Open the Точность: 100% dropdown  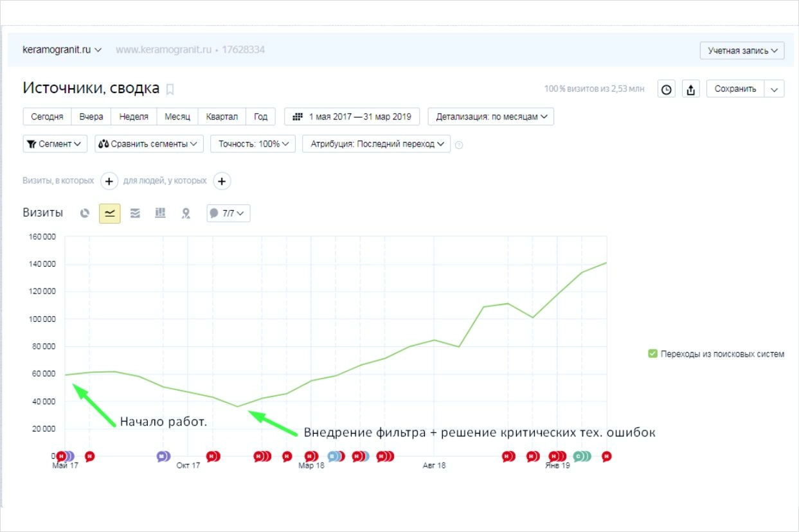point(253,144)
